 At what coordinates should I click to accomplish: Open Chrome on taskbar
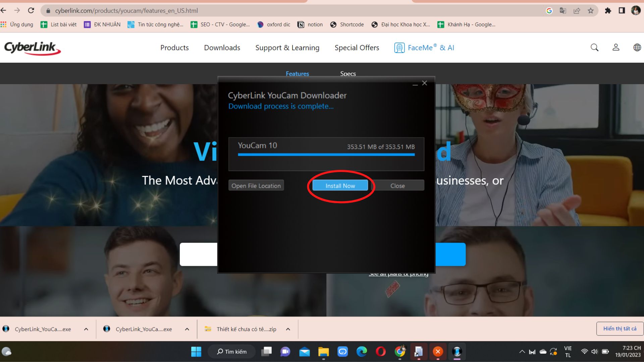coord(400,352)
